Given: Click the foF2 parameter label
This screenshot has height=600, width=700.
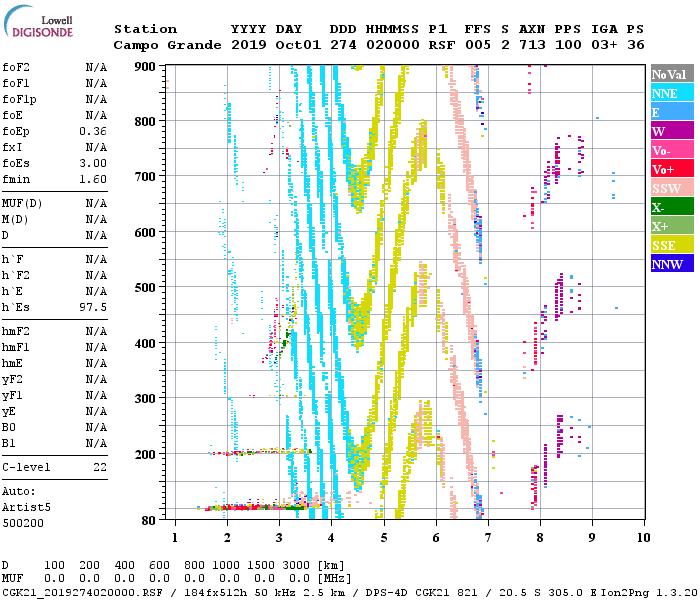Looking at the screenshot, I should point(16,67).
